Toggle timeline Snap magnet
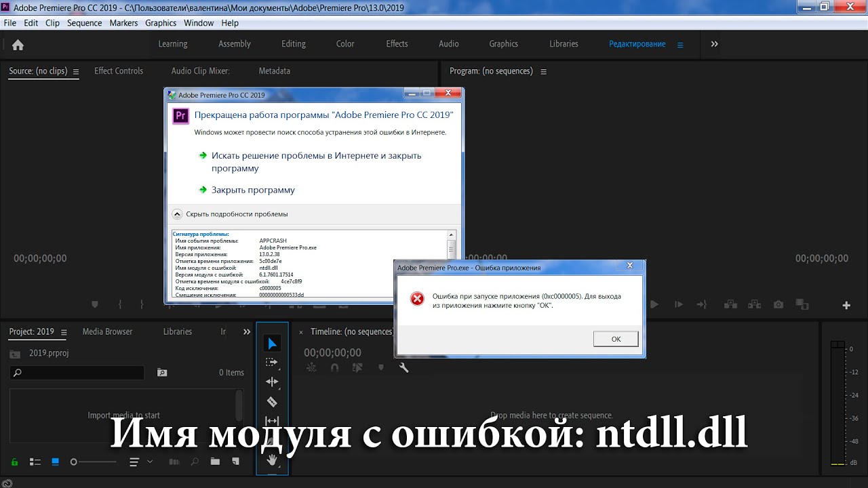Screen dimensions: 868x488 [x=334, y=367]
